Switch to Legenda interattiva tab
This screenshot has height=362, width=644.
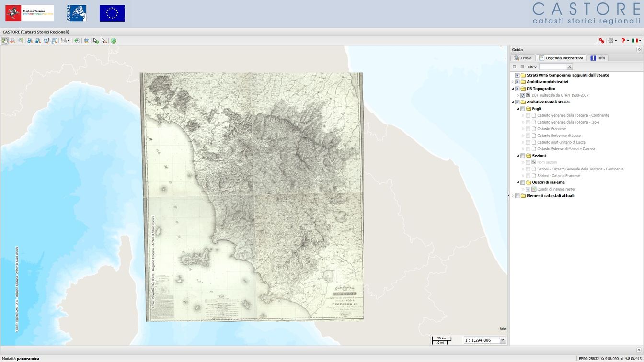(561, 58)
